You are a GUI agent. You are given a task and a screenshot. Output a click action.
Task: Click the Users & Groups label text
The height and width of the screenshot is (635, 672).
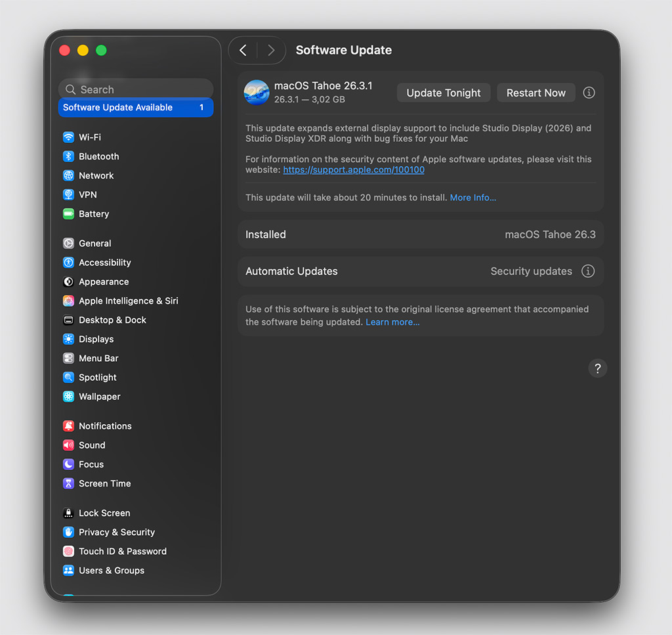click(x=112, y=570)
